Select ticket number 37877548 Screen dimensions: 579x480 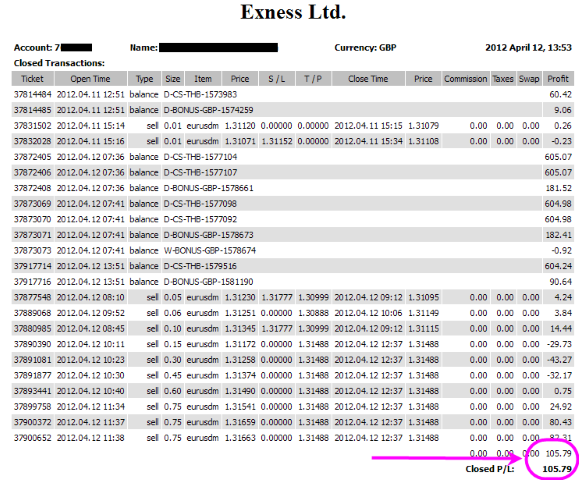click(32, 297)
